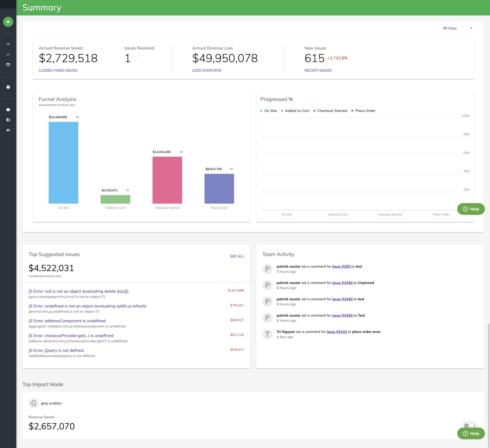This screenshot has width=490, height=448.
Task: Click the green Help button
Action: [471, 433]
